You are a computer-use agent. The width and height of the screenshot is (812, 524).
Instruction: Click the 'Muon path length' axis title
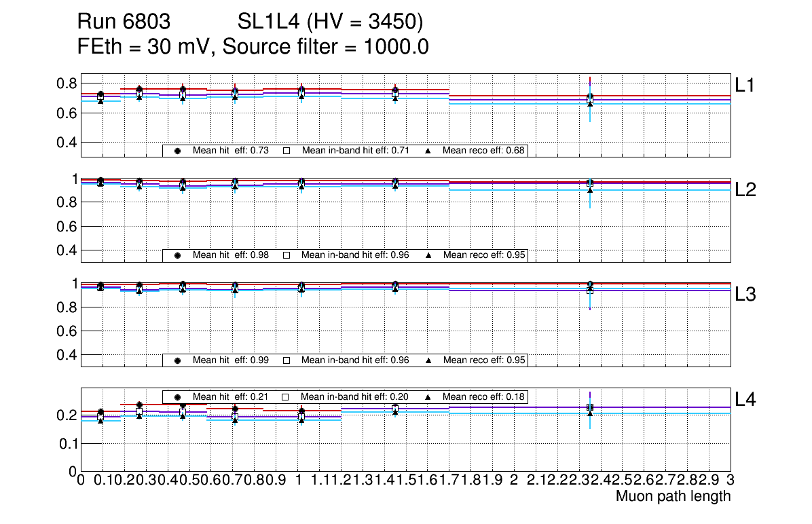click(x=673, y=496)
